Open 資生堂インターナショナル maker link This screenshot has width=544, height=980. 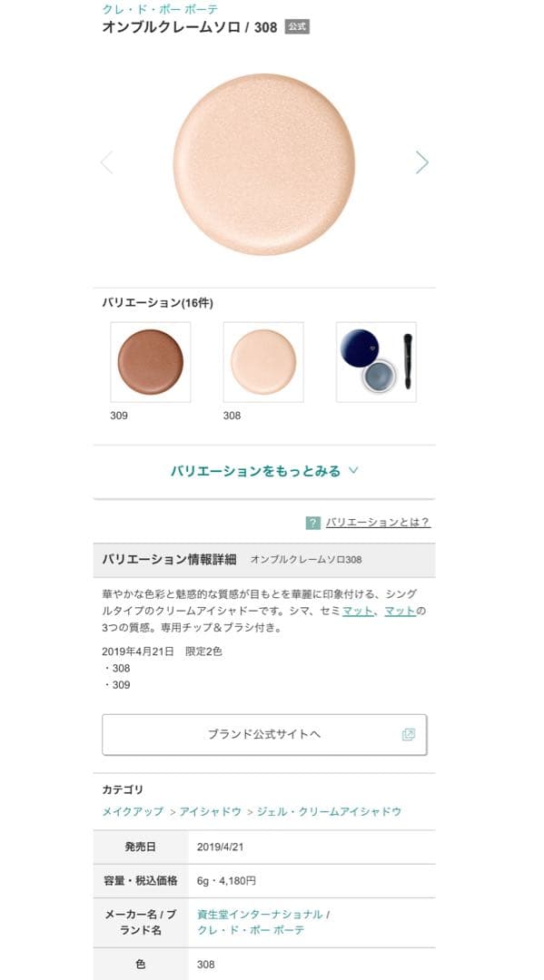point(260,915)
